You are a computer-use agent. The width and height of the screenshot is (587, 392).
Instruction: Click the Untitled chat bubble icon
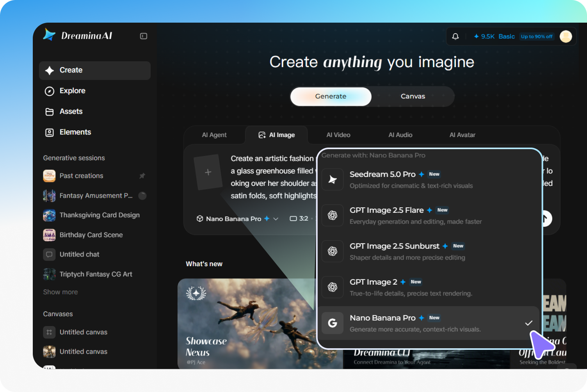click(49, 254)
